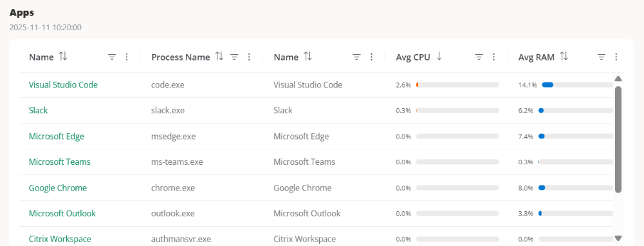
Task: Open the Visual Studio Code app link
Action: pyautogui.click(x=63, y=85)
